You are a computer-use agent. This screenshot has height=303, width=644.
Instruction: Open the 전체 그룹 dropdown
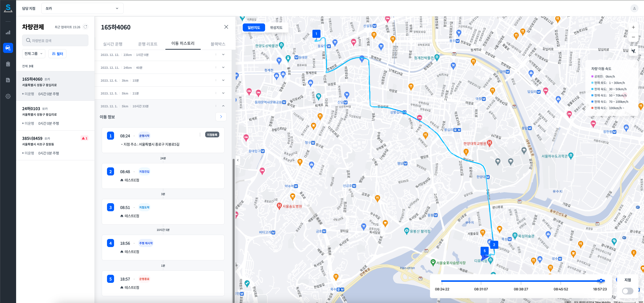(x=34, y=54)
